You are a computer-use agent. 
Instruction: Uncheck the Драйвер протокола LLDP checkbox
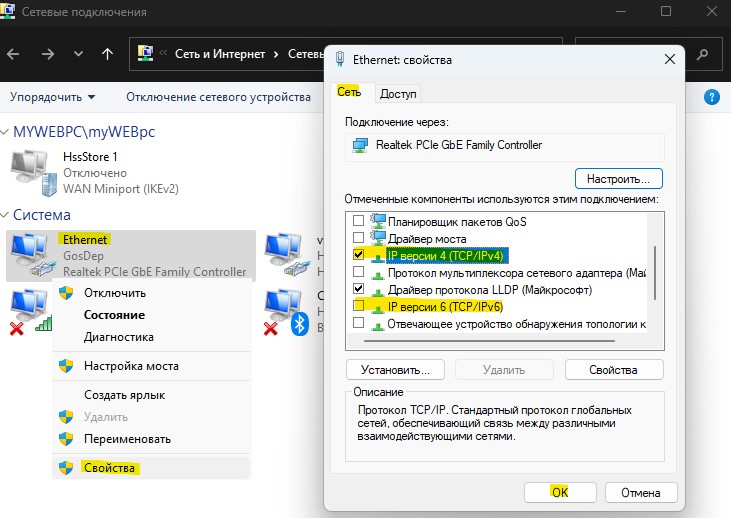pyautogui.click(x=358, y=289)
